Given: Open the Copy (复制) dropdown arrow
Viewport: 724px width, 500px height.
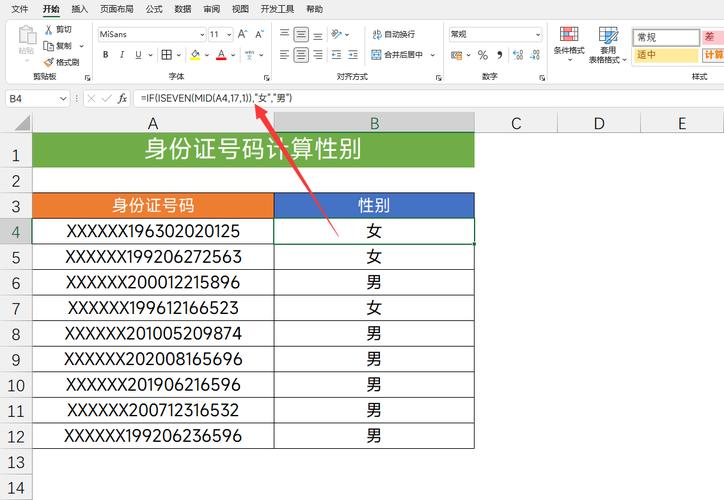Looking at the screenshot, I should coord(82,46).
